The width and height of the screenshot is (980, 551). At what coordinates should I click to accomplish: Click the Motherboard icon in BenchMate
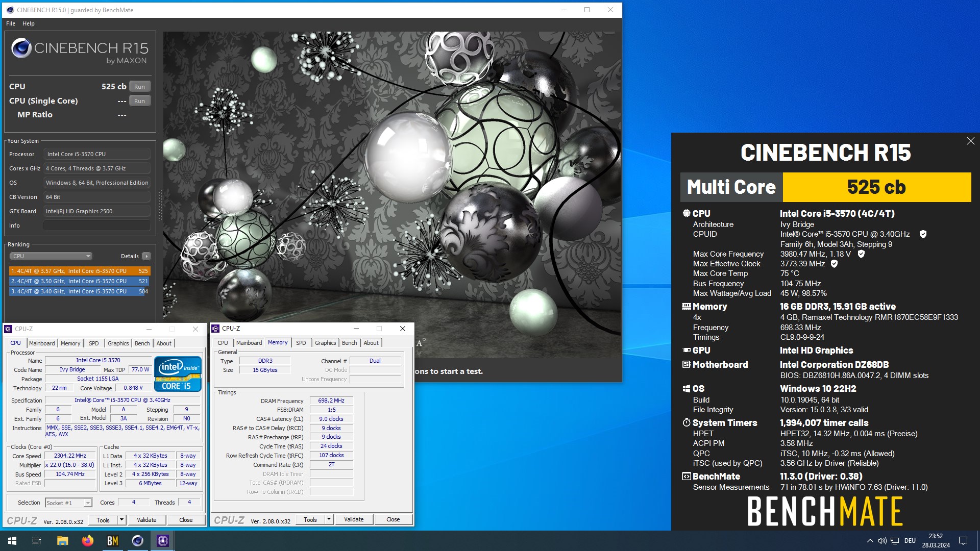pyautogui.click(x=687, y=364)
